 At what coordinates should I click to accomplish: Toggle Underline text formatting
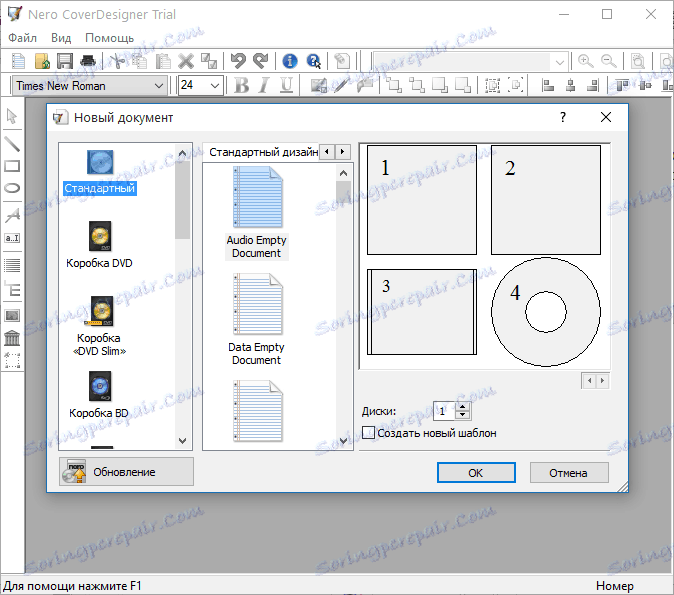[x=286, y=85]
